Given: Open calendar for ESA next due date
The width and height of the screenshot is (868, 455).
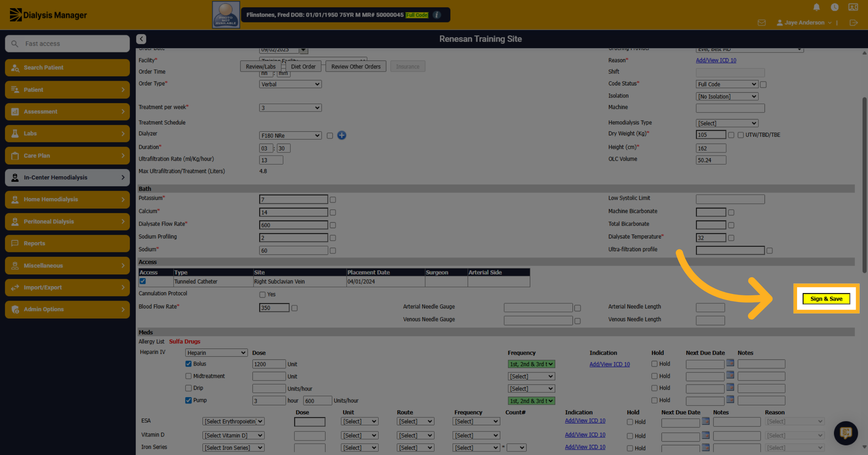Looking at the screenshot, I should click(x=706, y=421).
